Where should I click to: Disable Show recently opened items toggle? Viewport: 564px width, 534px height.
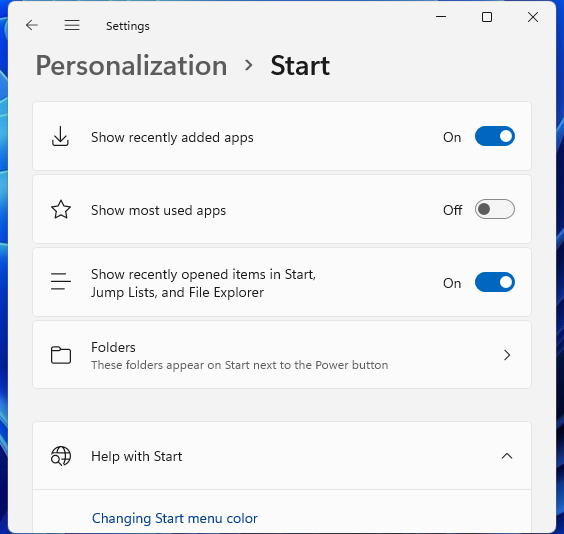pyautogui.click(x=495, y=282)
